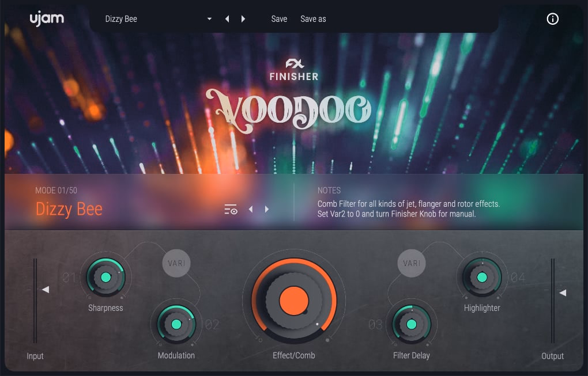Image resolution: width=588 pixels, height=376 pixels.
Task: Click the Filter Delay label
Action: coord(412,355)
